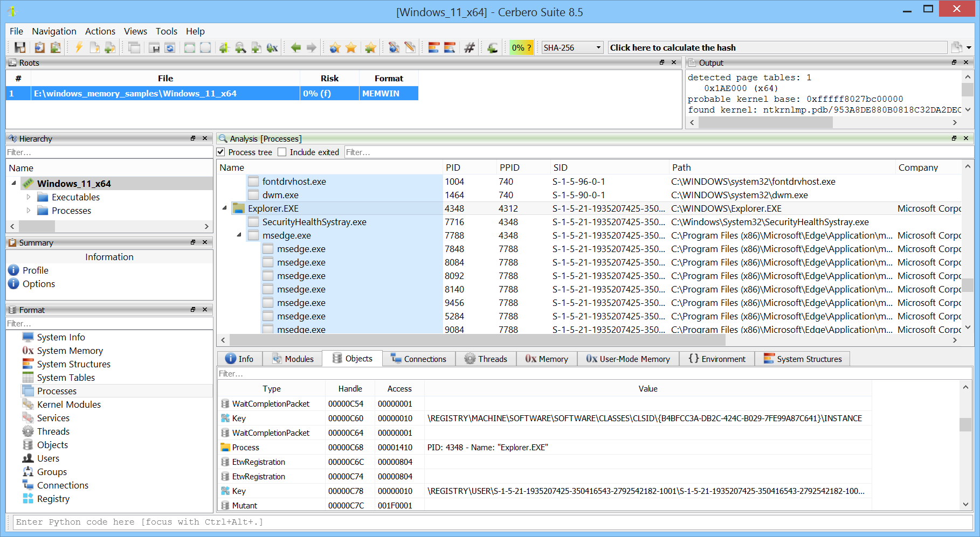Viewport: 980px width, 537px height.
Task: Switch to the Threads tab
Action: [486, 359]
